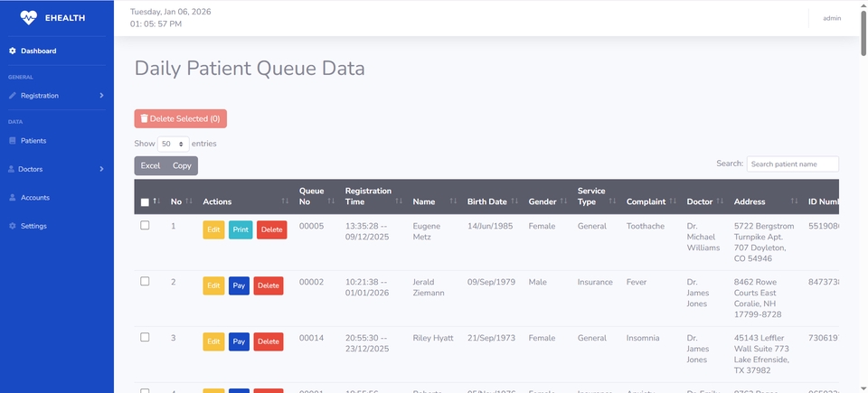Click the Dashboard gear icon in sidebar
868x393 pixels.
[13, 51]
